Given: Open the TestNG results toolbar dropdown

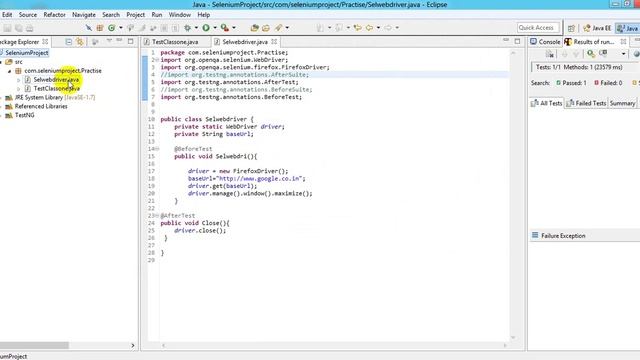Looking at the screenshot, I should tap(623, 54).
